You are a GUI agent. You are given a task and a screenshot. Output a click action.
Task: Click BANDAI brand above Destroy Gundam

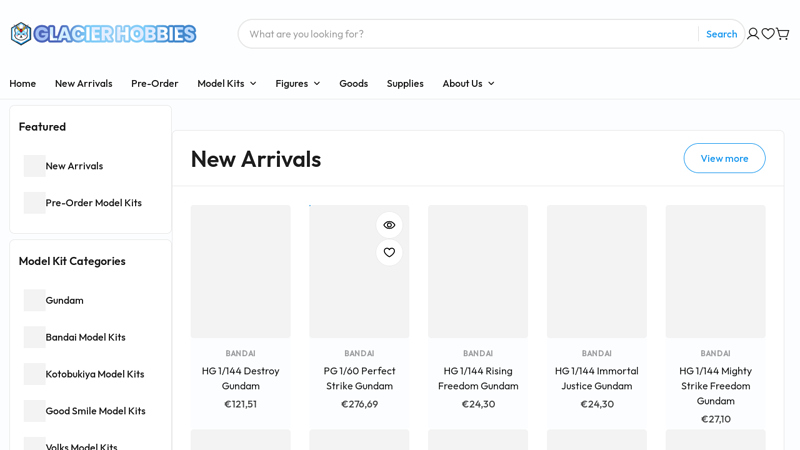pos(240,353)
